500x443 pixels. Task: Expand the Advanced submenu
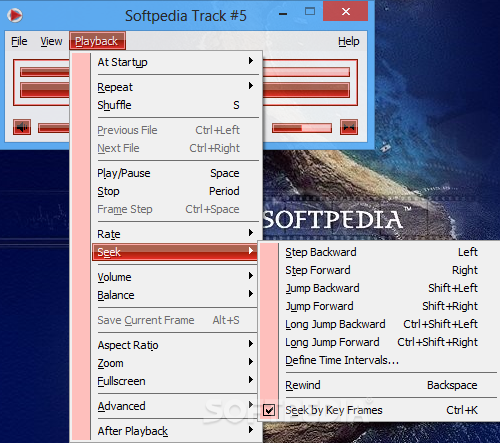(175, 406)
